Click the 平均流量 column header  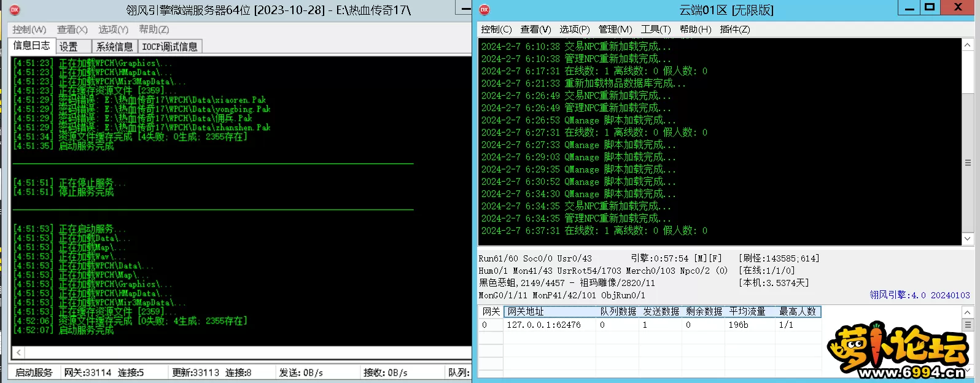[750, 312]
